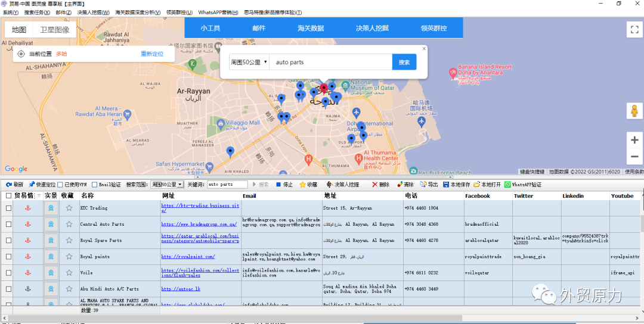This screenshot has height=324, width=644.
Task: Click the favorites (收藏) star toolbar button
Action: (308, 185)
